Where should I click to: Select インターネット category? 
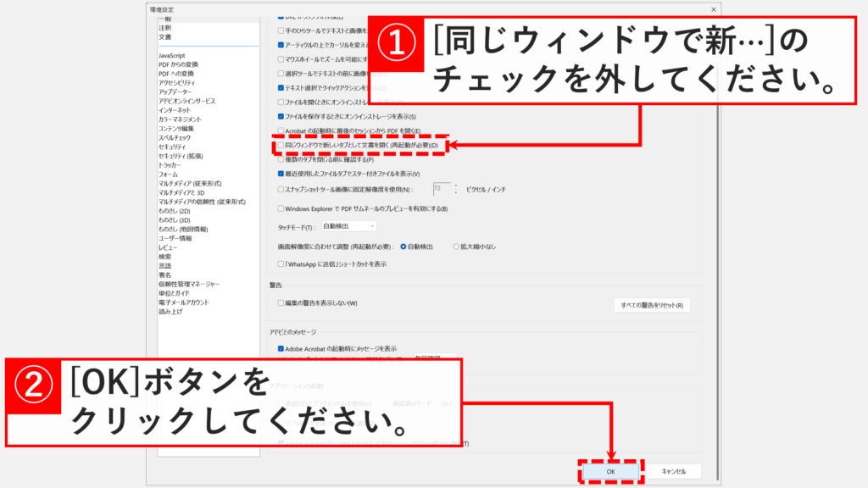[x=175, y=110]
